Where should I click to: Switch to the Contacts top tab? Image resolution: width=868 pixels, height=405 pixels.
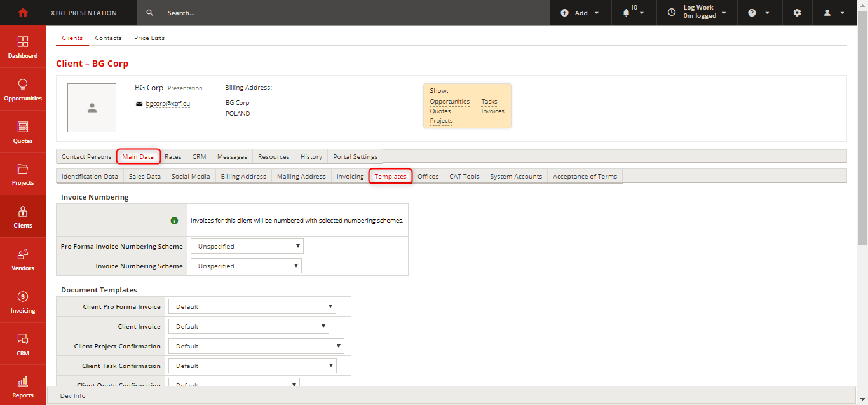point(109,38)
